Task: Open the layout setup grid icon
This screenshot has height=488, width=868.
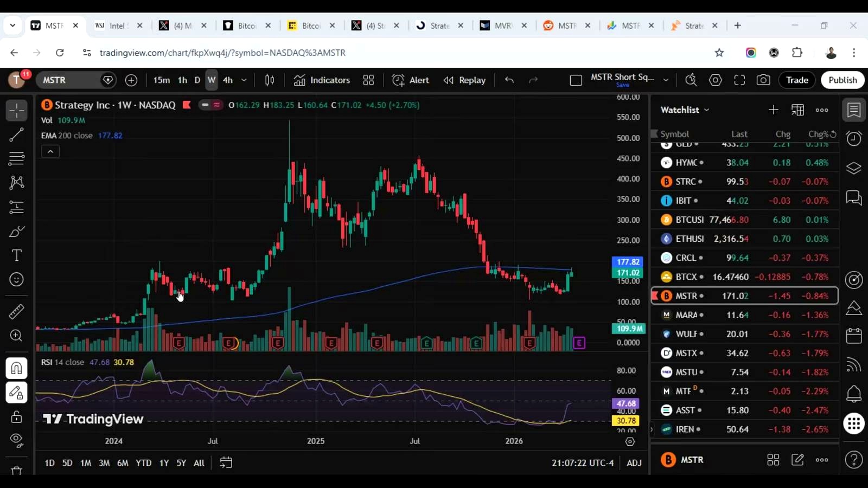Action: [368, 80]
